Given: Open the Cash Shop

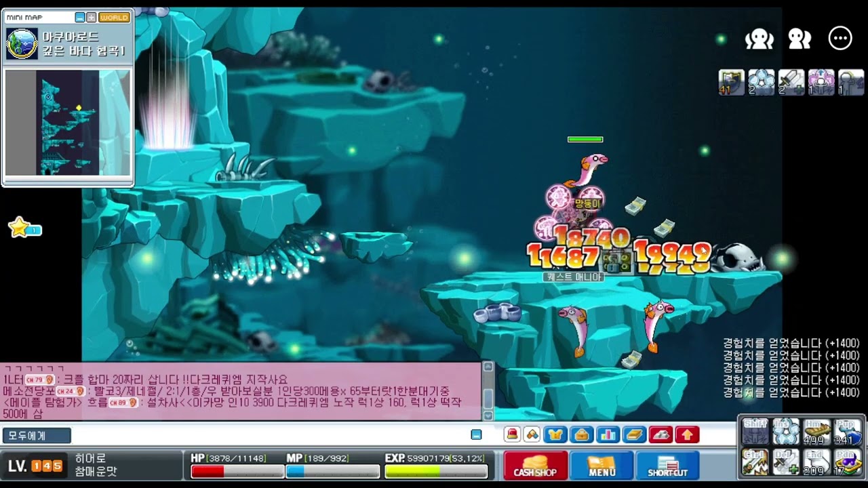Looking at the screenshot, I should pyautogui.click(x=535, y=465).
